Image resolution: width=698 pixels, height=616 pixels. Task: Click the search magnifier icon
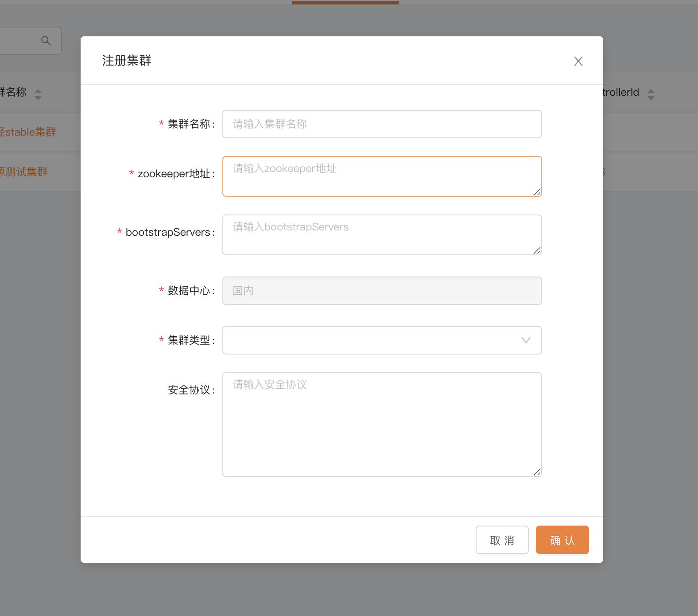(x=46, y=41)
